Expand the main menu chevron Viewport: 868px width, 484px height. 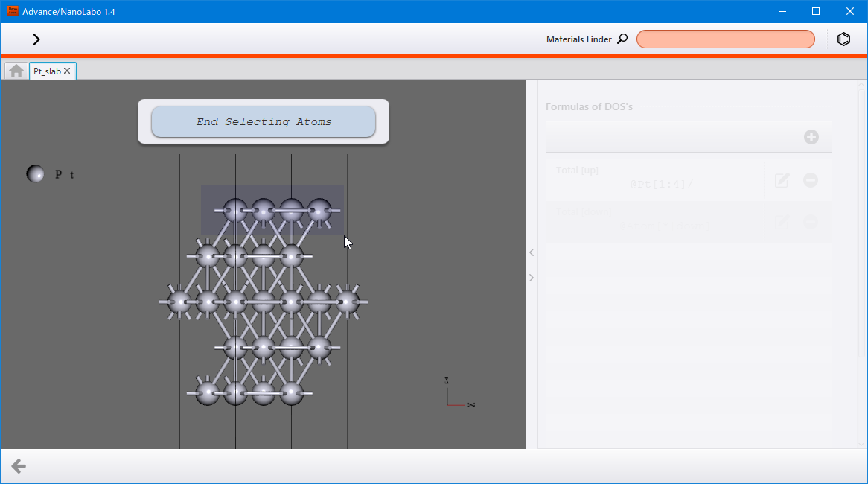pos(36,39)
